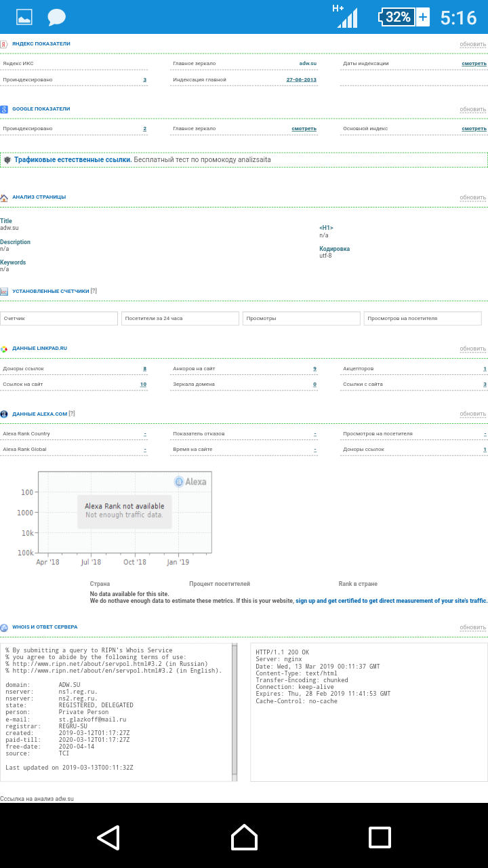Image resolution: width=488 pixels, height=868 pixels.
Task: Click the Зеркала домена value 0
Action: (x=314, y=384)
